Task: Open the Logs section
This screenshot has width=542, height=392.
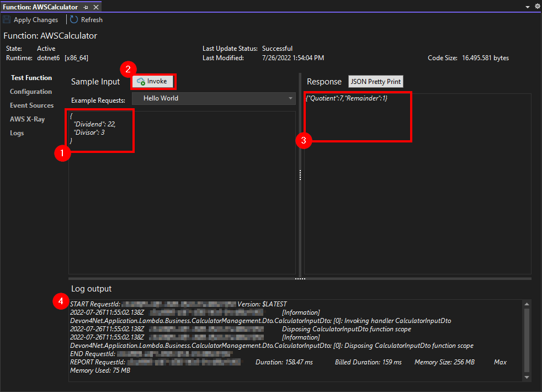Action: (x=17, y=133)
